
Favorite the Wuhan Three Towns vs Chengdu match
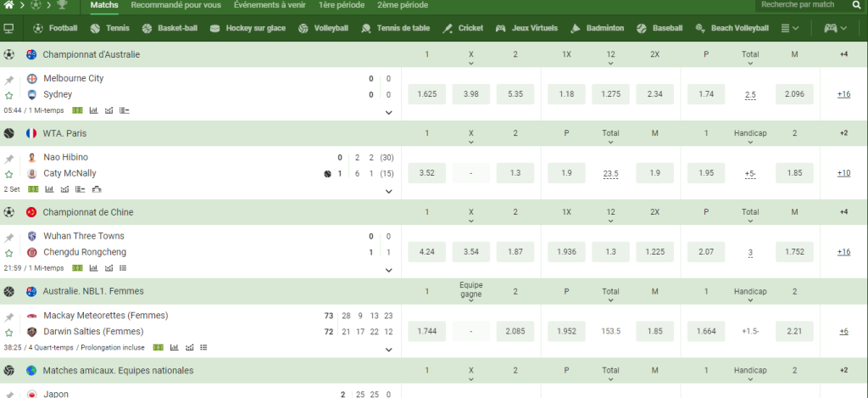[8, 254]
